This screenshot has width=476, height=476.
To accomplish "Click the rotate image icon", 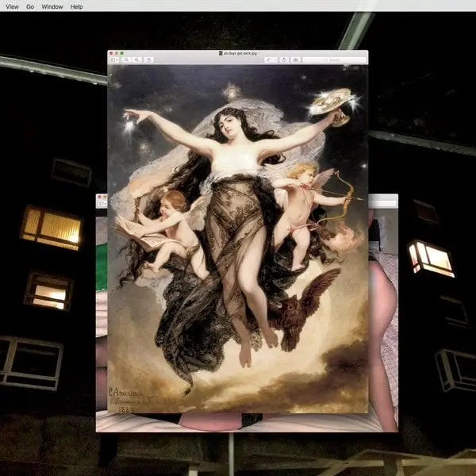I will coord(285,60).
